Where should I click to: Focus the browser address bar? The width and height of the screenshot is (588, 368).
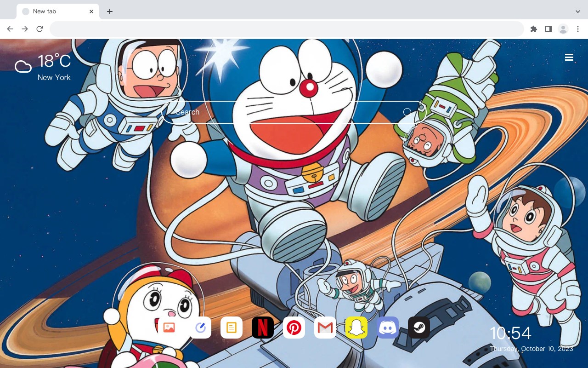[x=287, y=29]
